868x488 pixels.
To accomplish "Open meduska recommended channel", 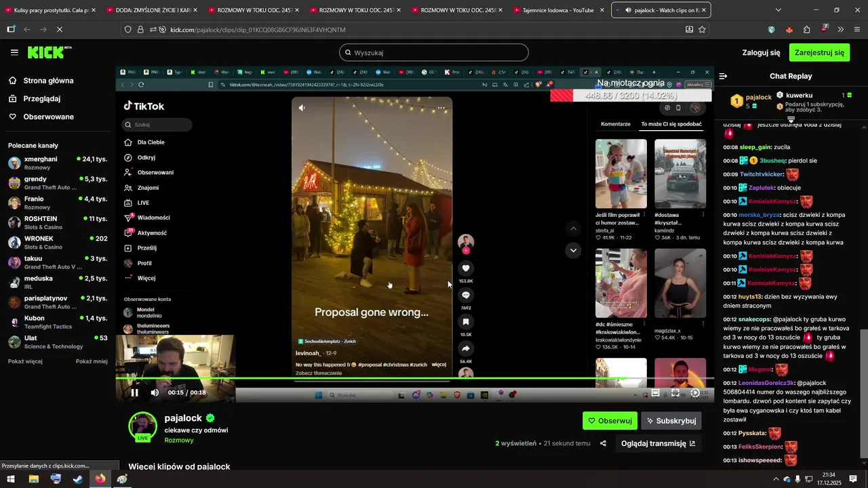I will pyautogui.click(x=57, y=282).
